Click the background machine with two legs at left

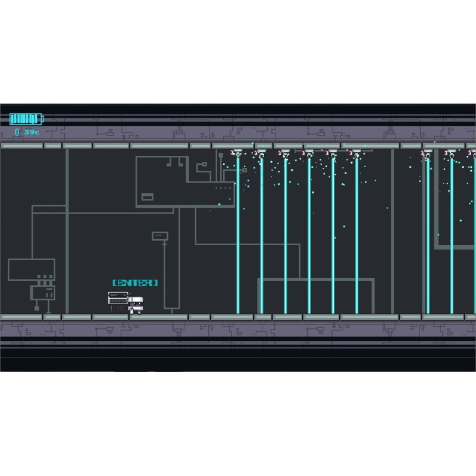(x=42, y=293)
